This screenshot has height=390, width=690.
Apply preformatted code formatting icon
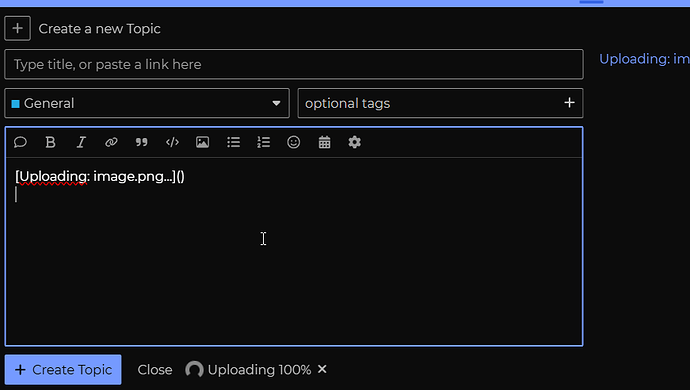pos(172,142)
